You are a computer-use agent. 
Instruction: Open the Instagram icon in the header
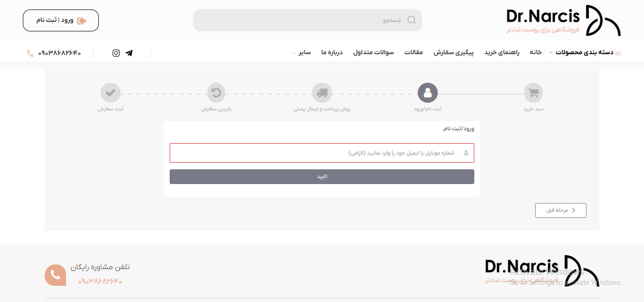tap(116, 53)
